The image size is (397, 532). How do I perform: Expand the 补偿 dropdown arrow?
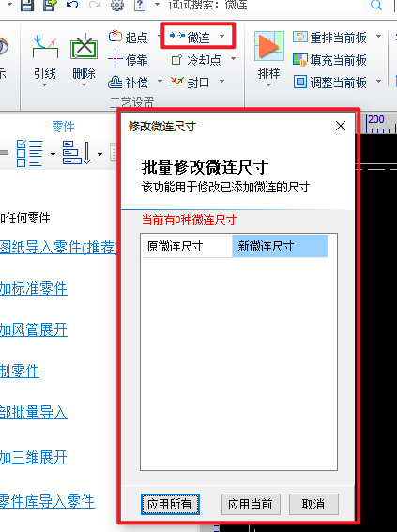click(160, 82)
